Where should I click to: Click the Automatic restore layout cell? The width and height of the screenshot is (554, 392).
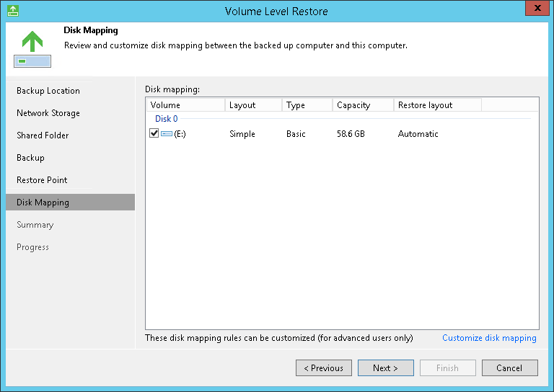coord(418,134)
